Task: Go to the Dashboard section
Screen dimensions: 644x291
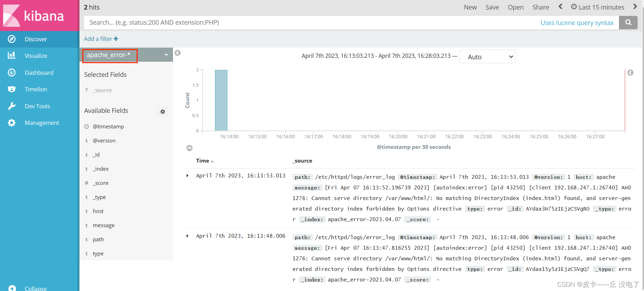Action: [39, 73]
